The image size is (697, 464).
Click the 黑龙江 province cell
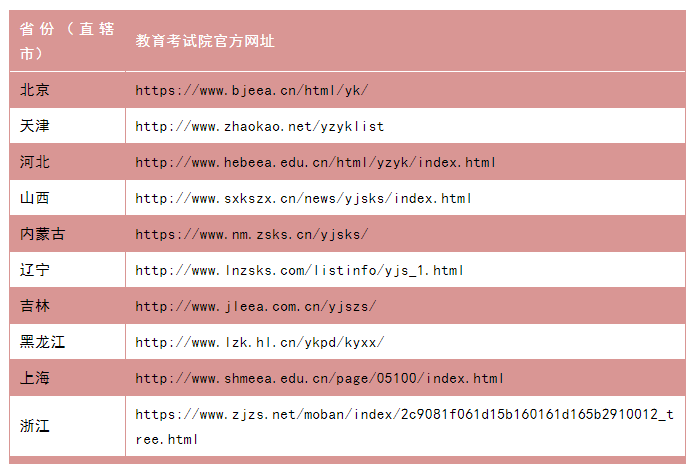tap(43, 342)
